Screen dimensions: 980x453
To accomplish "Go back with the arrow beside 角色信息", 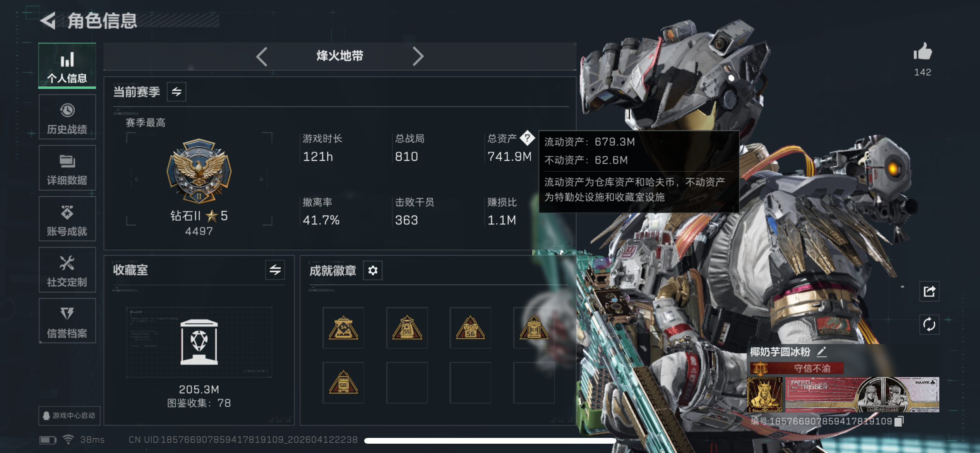I will click(48, 21).
